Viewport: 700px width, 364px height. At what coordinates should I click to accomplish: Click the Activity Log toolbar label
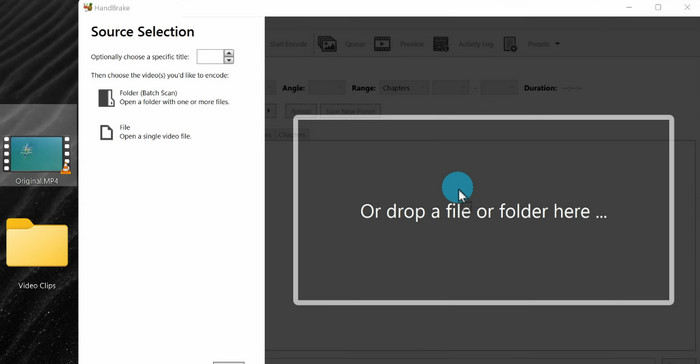click(x=476, y=44)
